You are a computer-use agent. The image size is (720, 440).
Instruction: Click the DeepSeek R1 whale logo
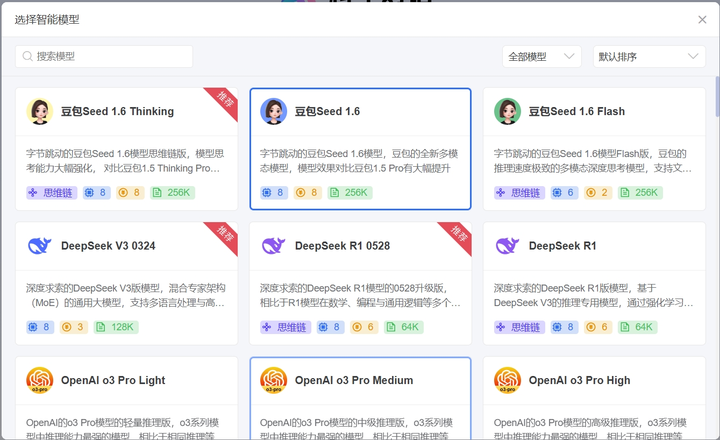pos(507,246)
